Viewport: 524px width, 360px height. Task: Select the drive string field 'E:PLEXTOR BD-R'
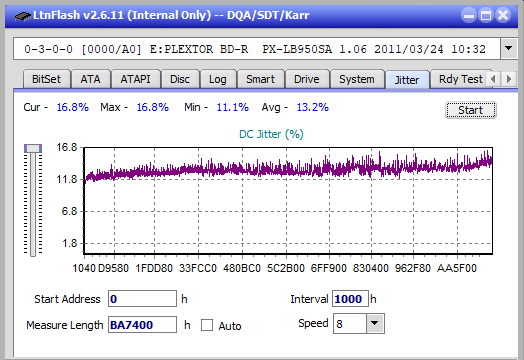[x=257, y=49]
